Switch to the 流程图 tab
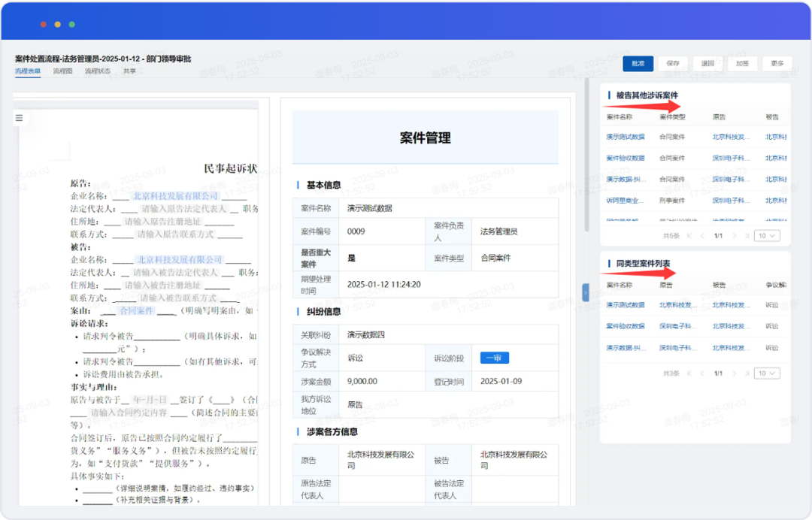812x520 pixels. tap(62, 71)
